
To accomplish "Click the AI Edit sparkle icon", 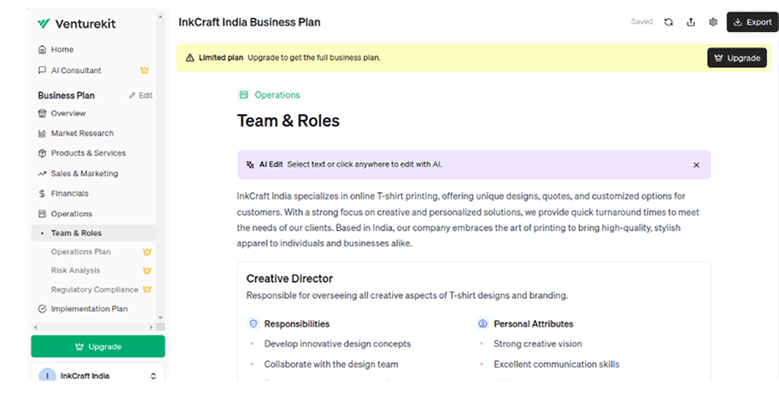I will pos(250,164).
